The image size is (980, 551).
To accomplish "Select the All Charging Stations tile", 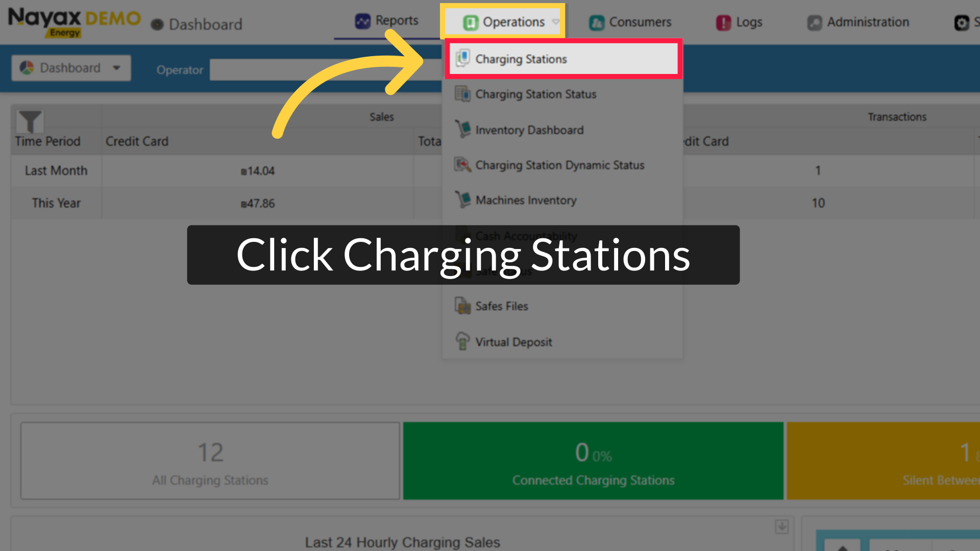I will click(x=210, y=461).
